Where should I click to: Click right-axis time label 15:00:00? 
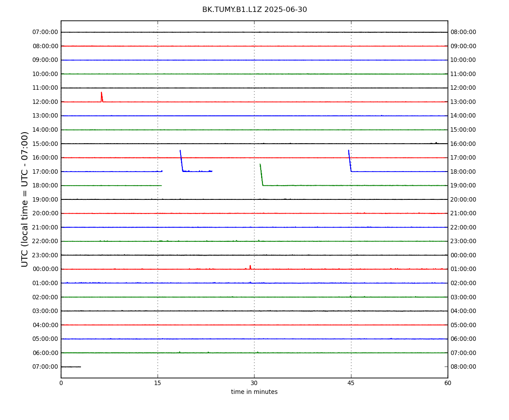(463, 130)
